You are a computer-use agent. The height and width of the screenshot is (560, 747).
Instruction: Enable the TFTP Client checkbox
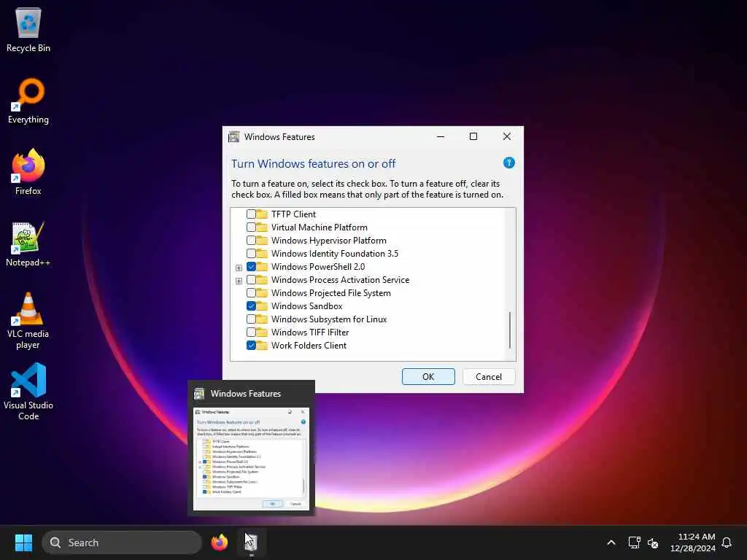(251, 214)
